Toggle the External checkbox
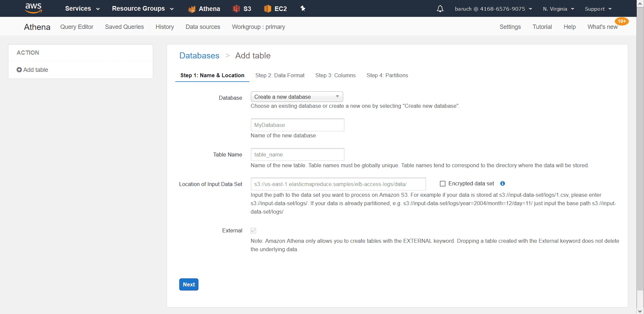The image size is (644, 314). 254,231
